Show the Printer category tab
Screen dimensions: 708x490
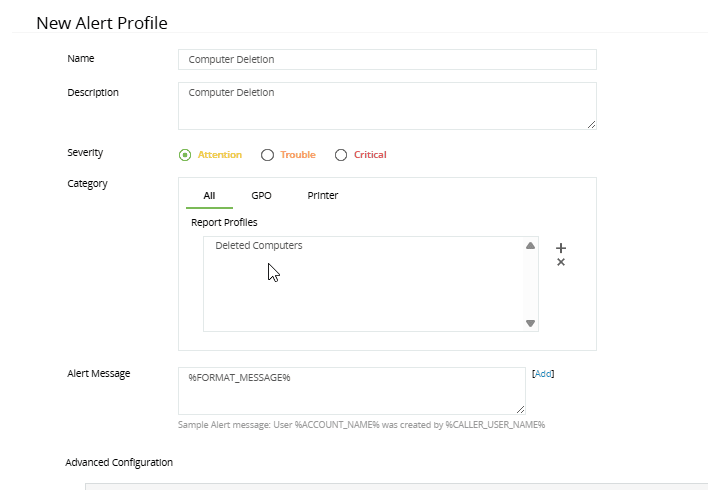point(322,196)
